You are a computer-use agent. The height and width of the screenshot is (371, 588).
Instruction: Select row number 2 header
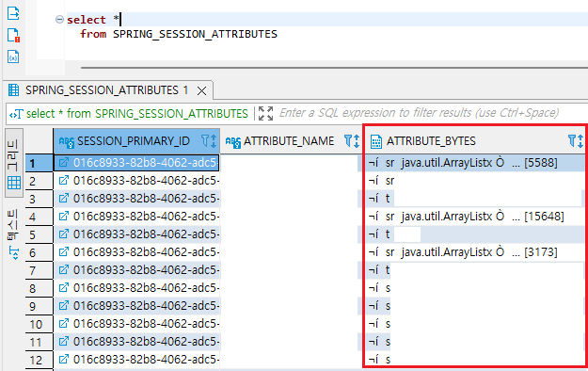(x=39, y=181)
